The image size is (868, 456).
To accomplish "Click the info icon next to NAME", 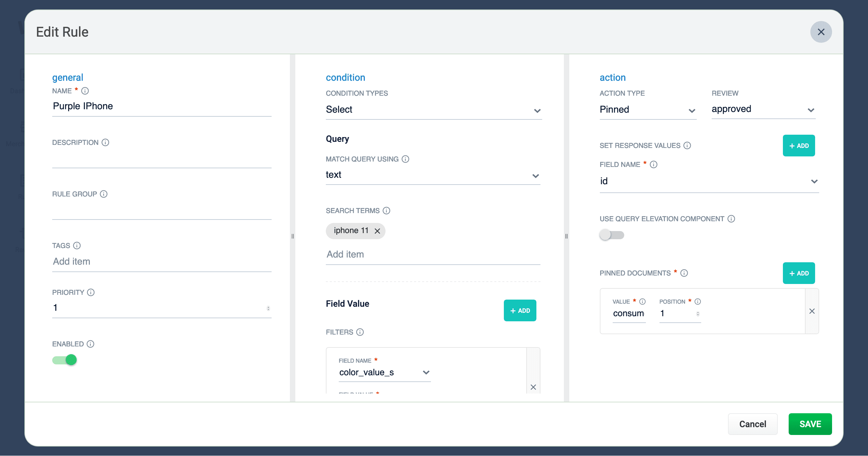I will coord(85,91).
